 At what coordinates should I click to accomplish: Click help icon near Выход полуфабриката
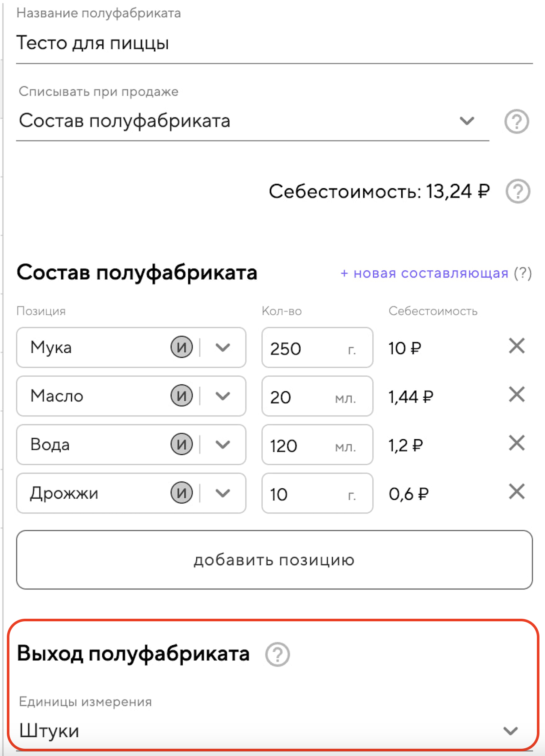pos(278,654)
